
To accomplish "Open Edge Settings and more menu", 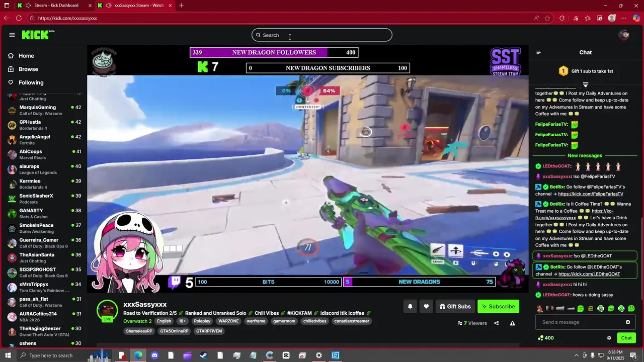I will (x=624, y=18).
